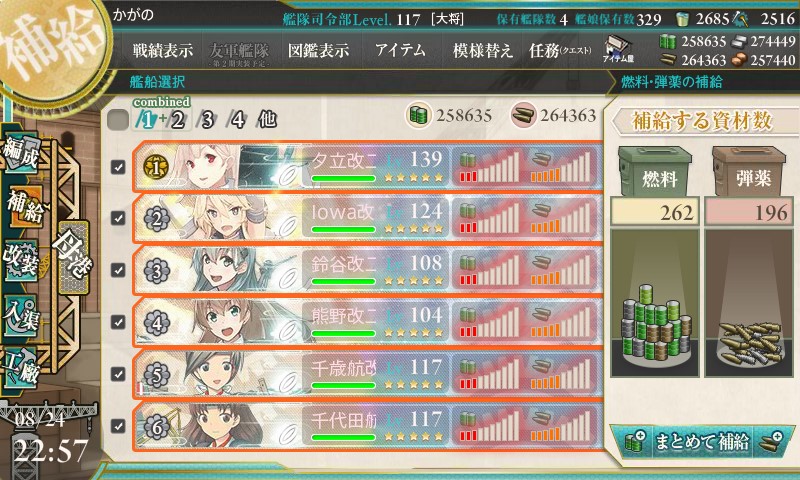This screenshot has width=800, height=480.
Task: Switch to fleet 4 tab
Action: tap(238, 120)
